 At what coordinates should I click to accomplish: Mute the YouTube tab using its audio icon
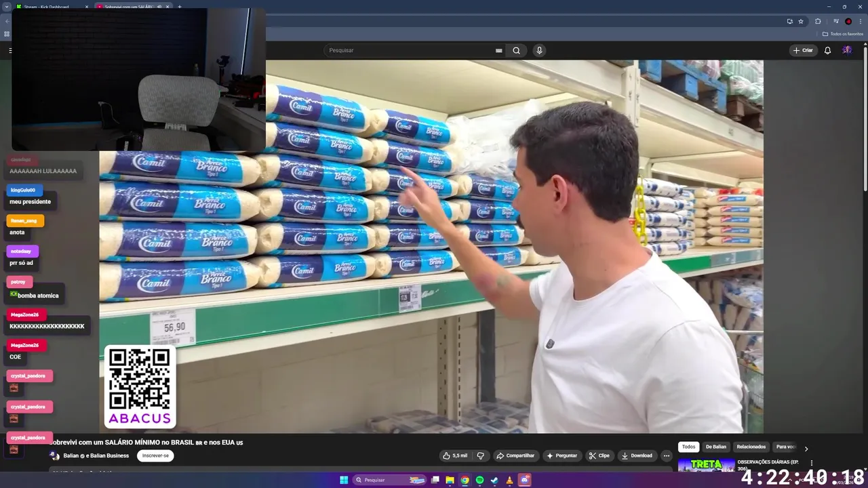159,7
